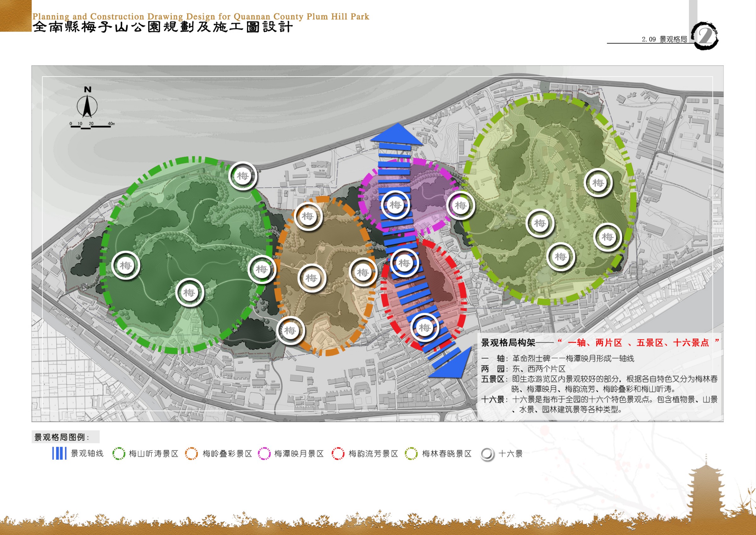Click the '五景区:' description line
Viewport: 756px width, 535px height.
[599, 384]
